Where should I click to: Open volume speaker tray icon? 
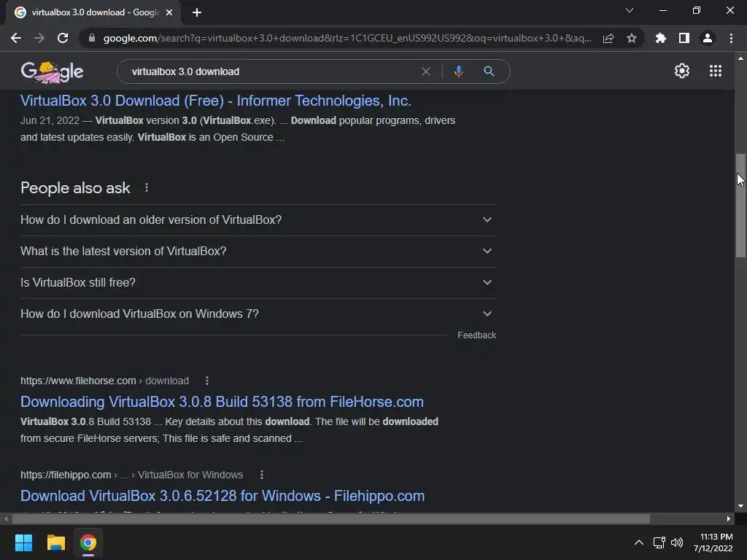click(676, 542)
